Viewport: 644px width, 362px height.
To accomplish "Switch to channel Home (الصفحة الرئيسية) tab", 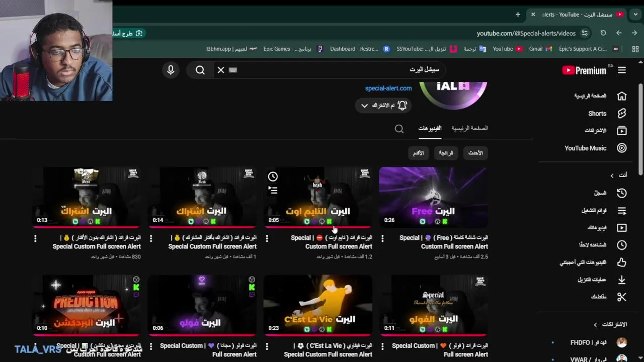I will [x=469, y=128].
